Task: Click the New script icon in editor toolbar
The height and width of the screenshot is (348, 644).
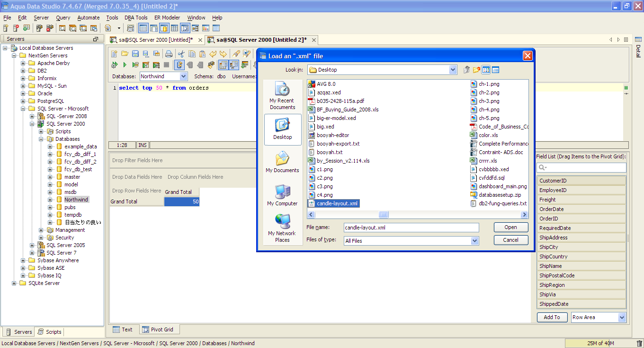Action: point(114,54)
